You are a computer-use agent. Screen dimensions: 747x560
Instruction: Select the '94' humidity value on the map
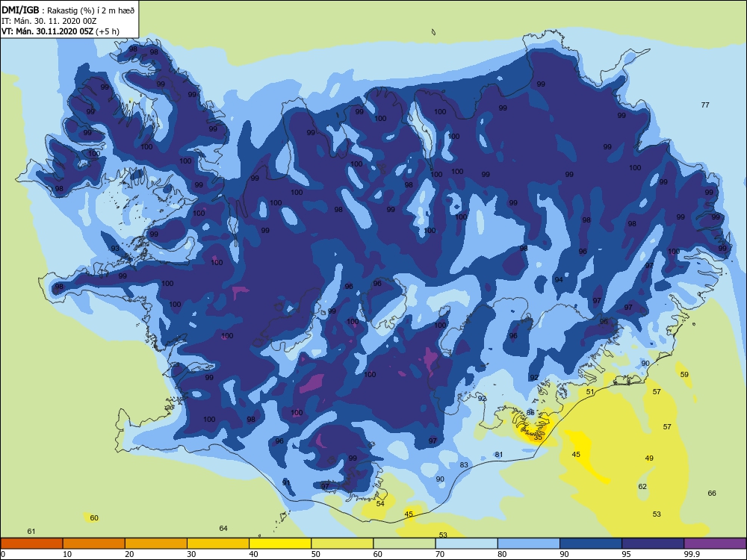point(559,279)
